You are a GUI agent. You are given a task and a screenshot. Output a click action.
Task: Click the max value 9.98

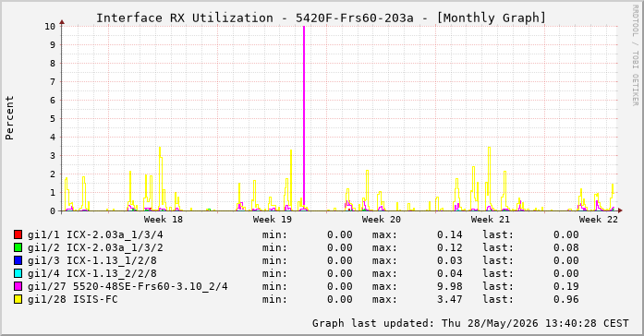tap(450, 286)
